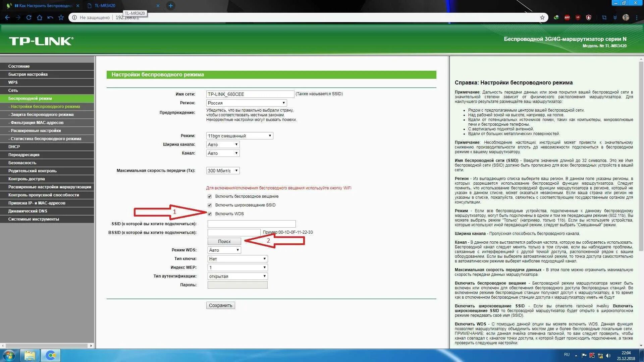644x362 pixels.
Task: Expand the 'Режим' dropdown with 11bgn смешанный
Action: (239, 136)
